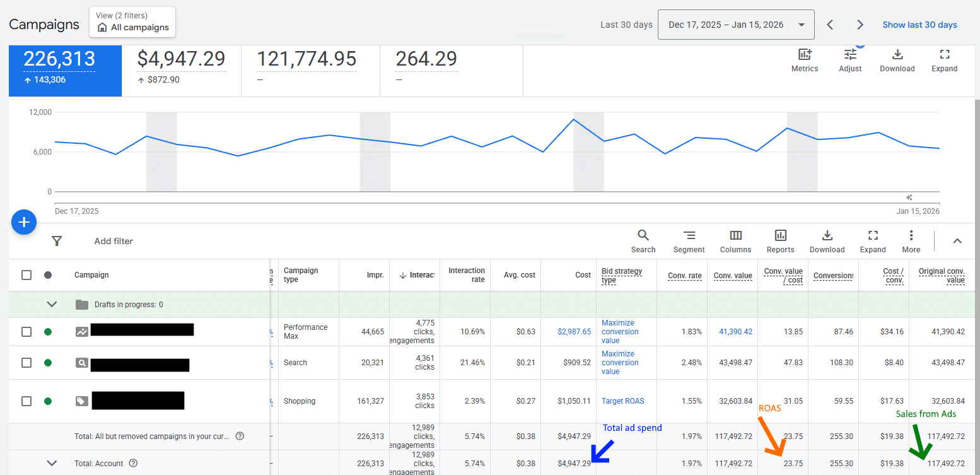Select the $4,947.29 cost metric card

pos(182,69)
